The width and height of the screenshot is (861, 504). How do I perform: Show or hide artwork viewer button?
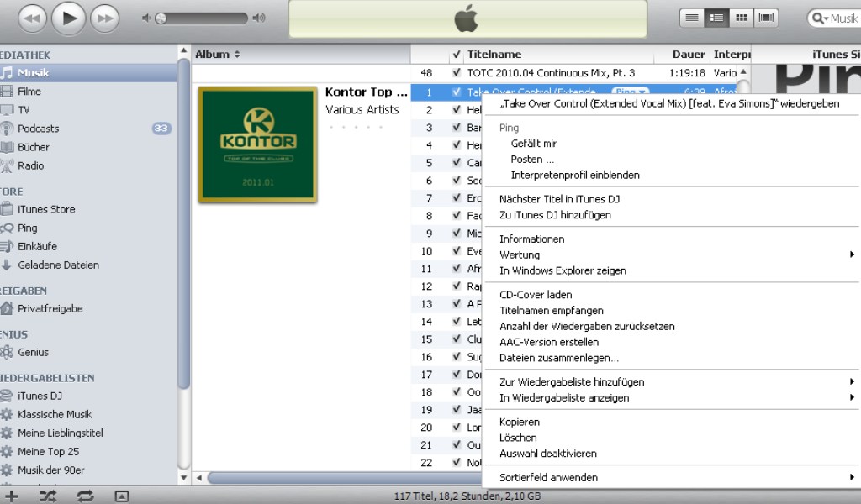(x=121, y=496)
